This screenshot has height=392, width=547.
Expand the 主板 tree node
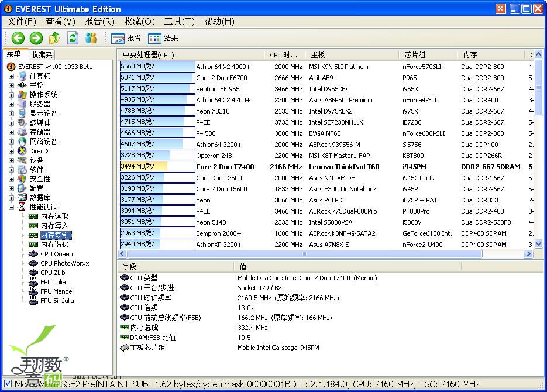click(12, 85)
